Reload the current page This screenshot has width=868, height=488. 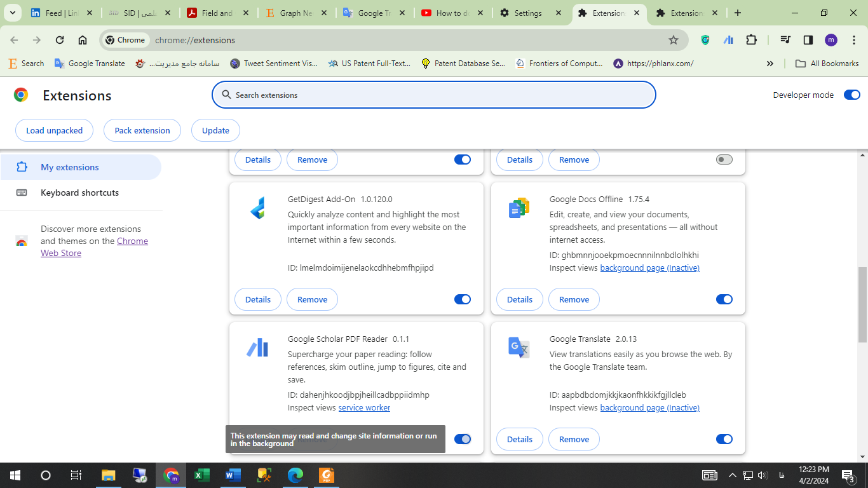click(60, 40)
